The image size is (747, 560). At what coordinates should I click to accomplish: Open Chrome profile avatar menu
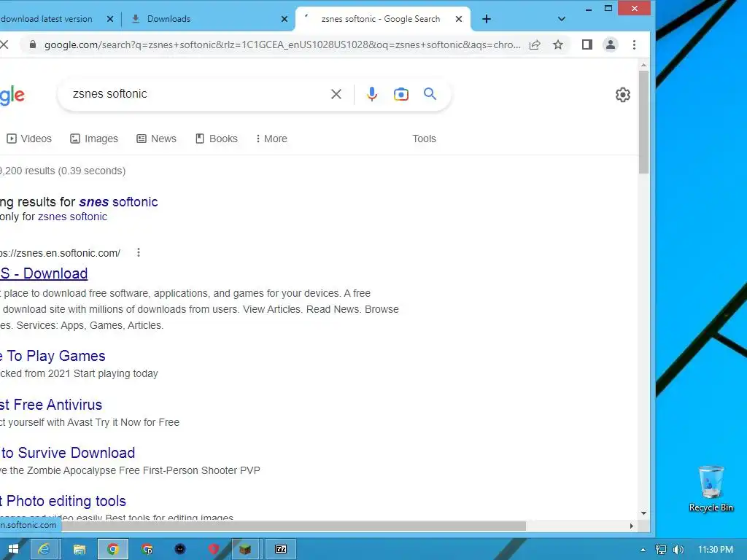(611, 44)
